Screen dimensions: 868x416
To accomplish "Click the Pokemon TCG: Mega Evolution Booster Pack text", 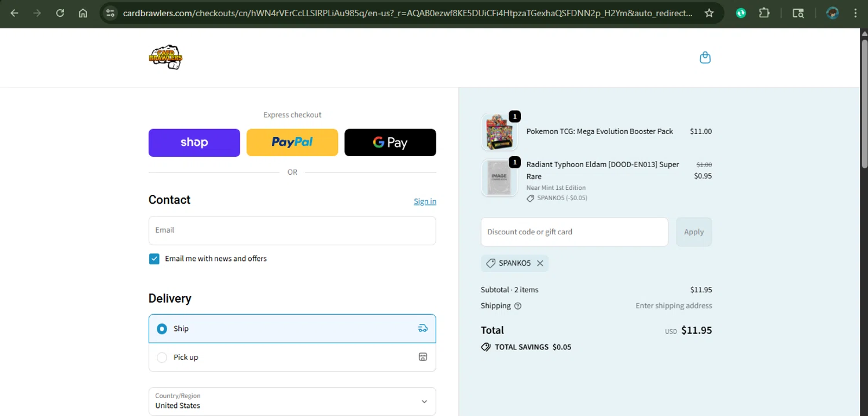I will pos(599,131).
